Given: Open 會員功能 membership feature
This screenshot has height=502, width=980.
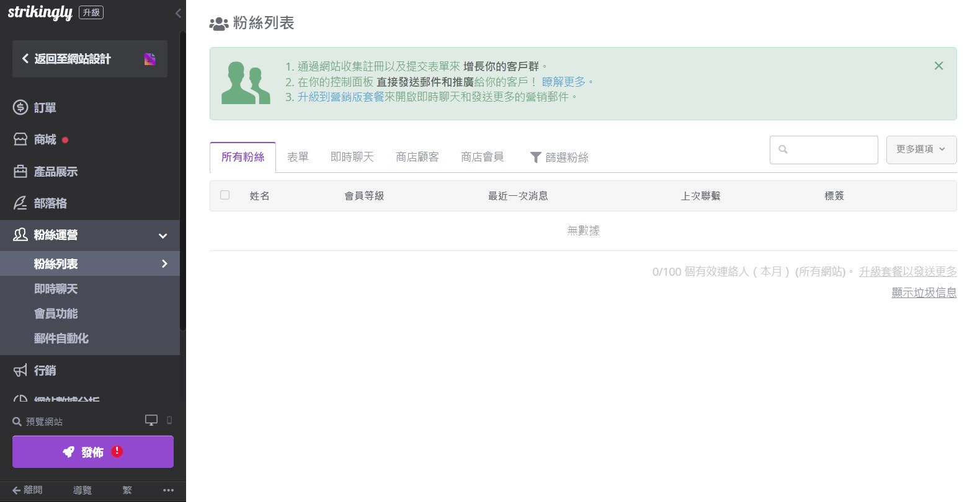Looking at the screenshot, I should point(56,314).
